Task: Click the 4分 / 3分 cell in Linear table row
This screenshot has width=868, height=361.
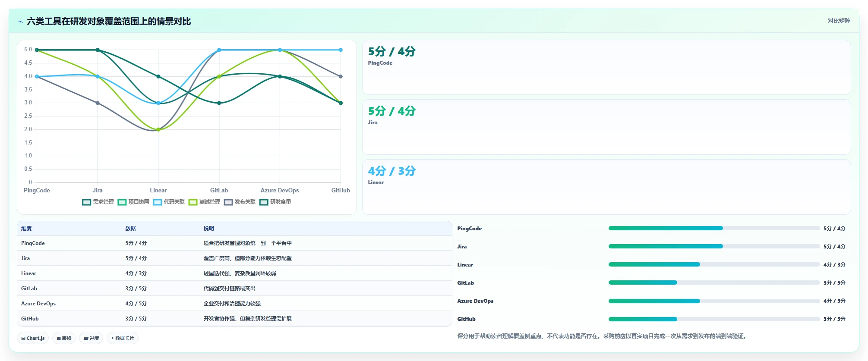Action: point(136,273)
